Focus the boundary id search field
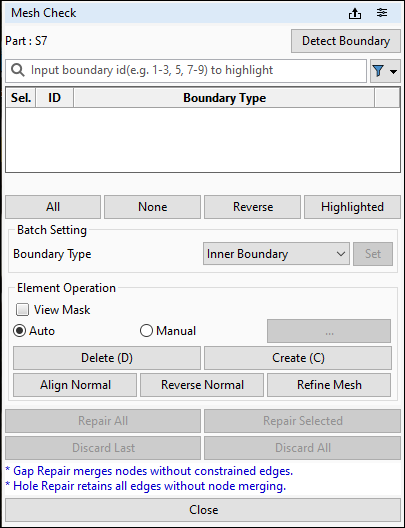The width and height of the screenshot is (405, 528). click(x=186, y=71)
